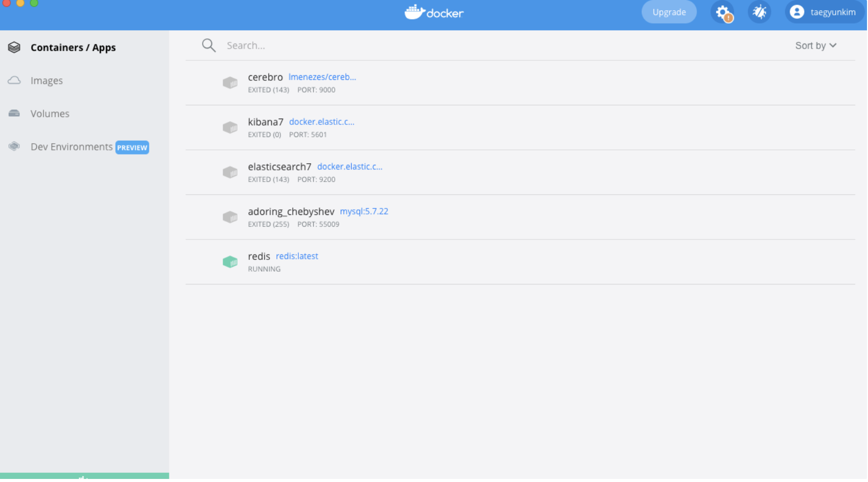Select the kibana7 container name
The height and width of the screenshot is (482, 868).
coord(266,122)
